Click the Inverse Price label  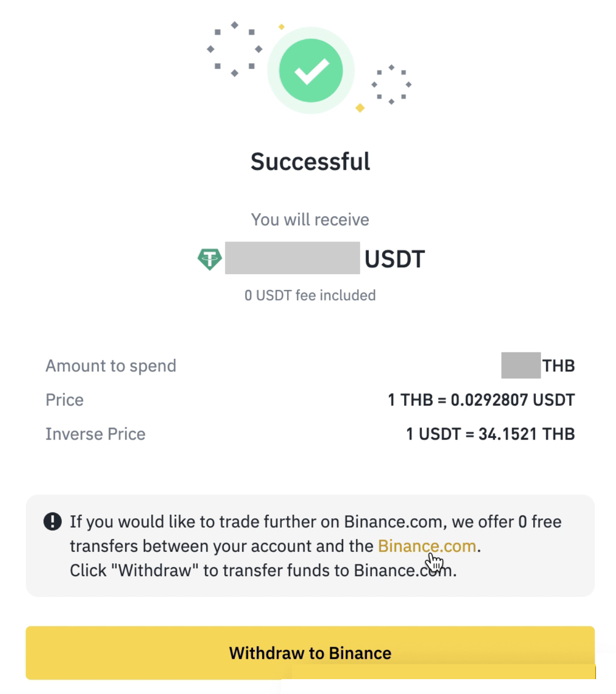96,434
